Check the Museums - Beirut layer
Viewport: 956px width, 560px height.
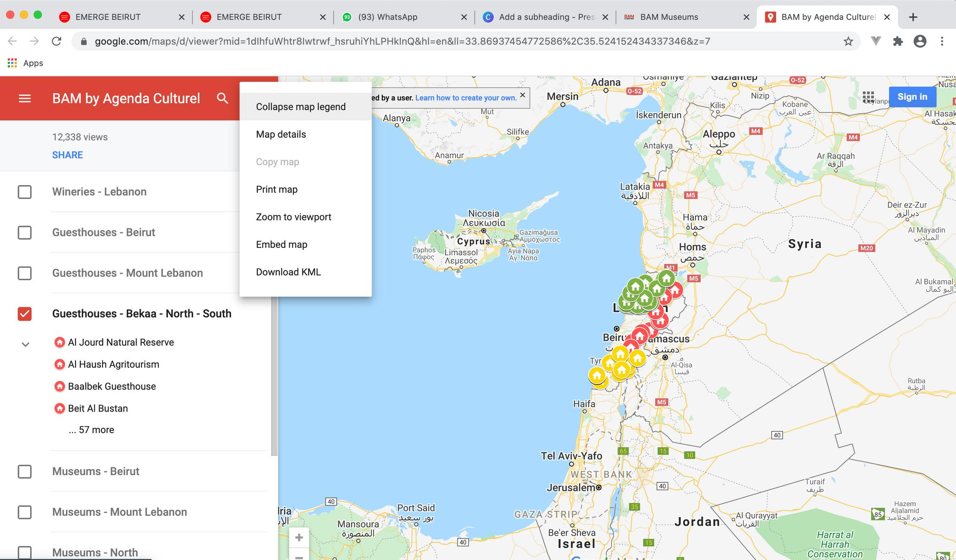click(x=25, y=472)
